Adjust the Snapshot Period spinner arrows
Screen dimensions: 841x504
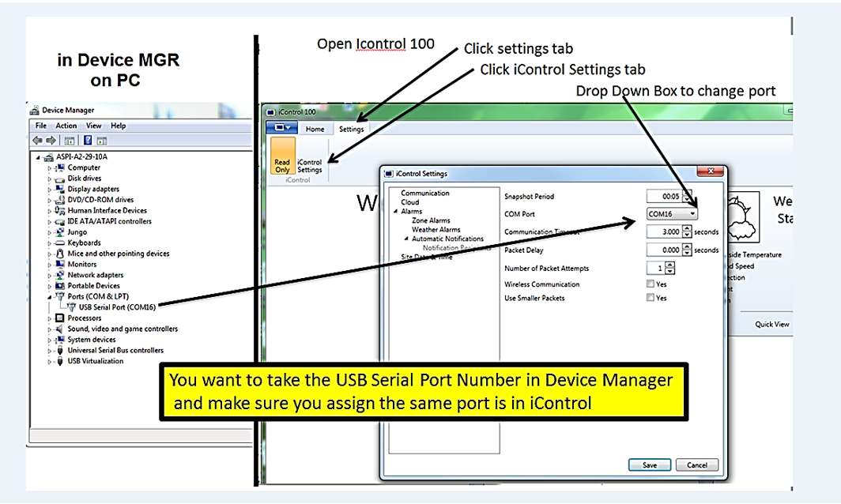tap(687, 196)
